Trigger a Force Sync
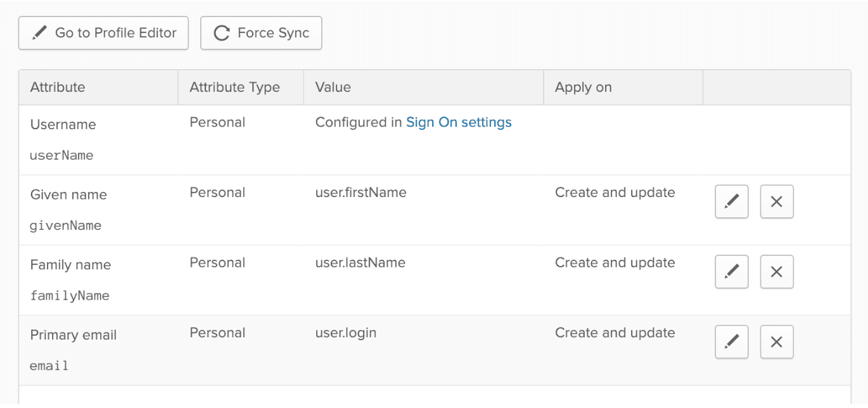This screenshot has width=868, height=408. pyautogui.click(x=261, y=32)
